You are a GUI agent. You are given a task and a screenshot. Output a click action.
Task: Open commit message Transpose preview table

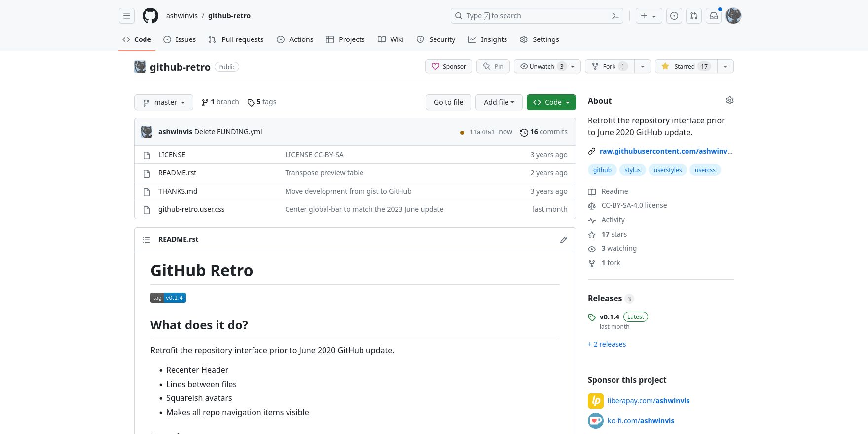(324, 173)
